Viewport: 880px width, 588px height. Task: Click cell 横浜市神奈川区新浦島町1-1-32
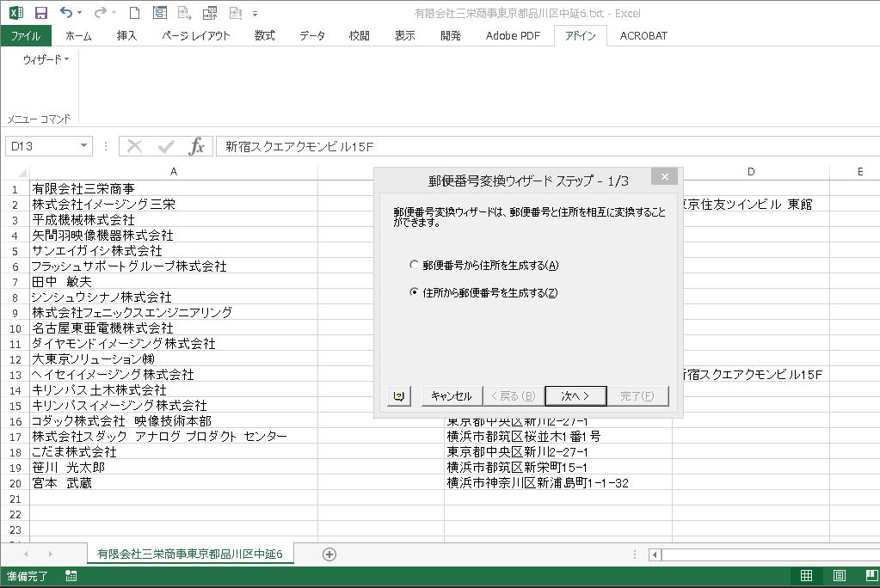[x=558, y=483]
